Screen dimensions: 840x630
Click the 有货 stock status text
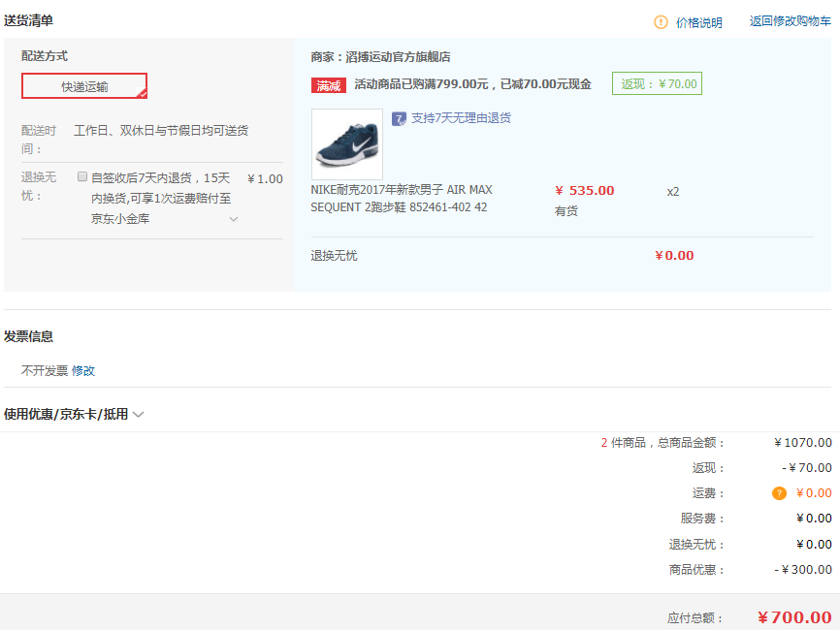pos(565,211)
